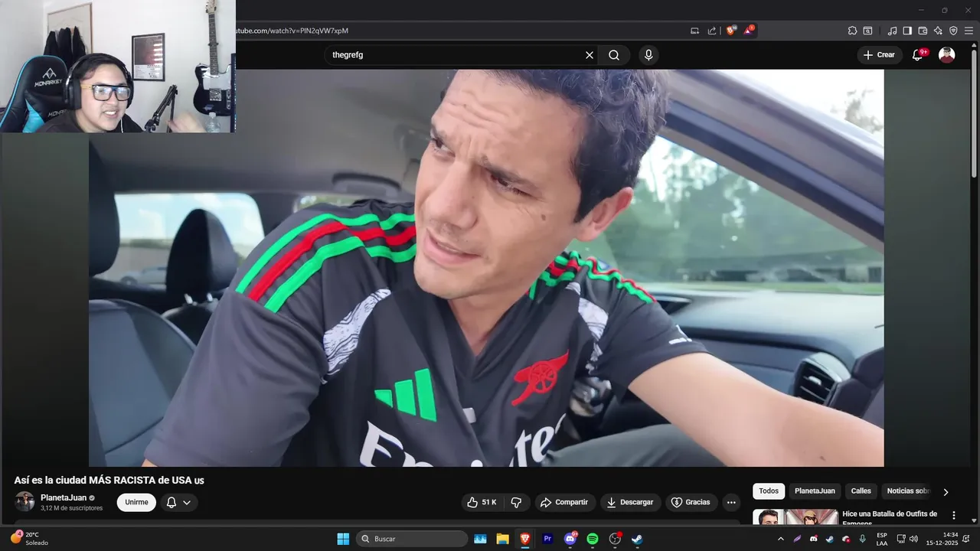980x551 pixels.
Task: Open Brave Shields lion icon
Action: 731,31
